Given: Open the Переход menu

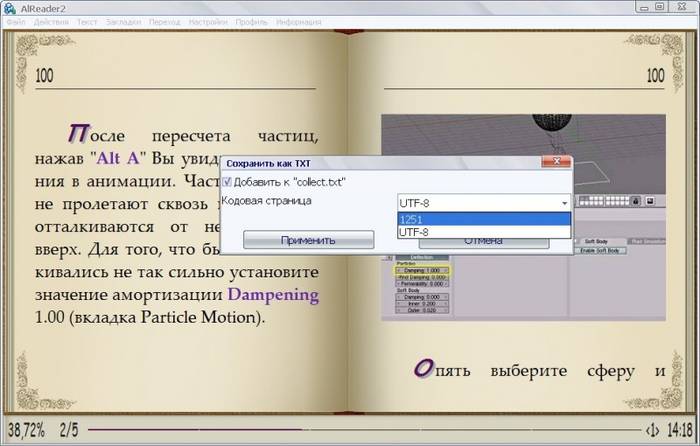Looking at the screenshot, I should [x=164, y=21].
